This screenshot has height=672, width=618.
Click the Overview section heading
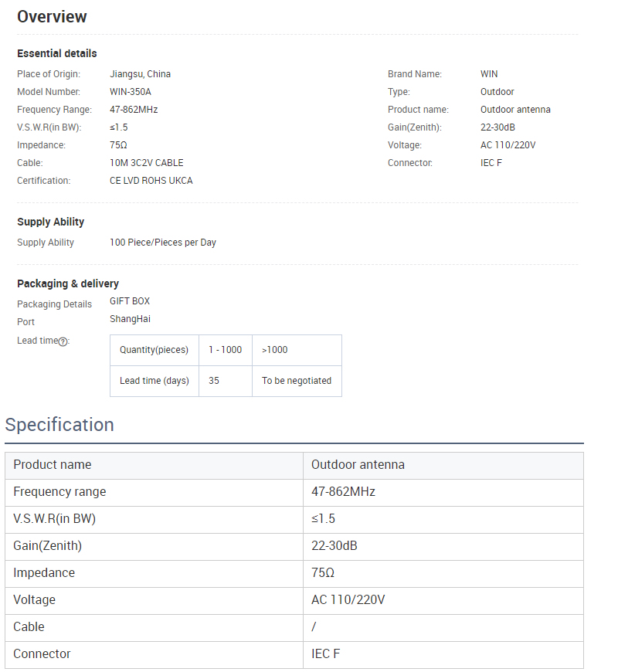click(x=52, y=17)
